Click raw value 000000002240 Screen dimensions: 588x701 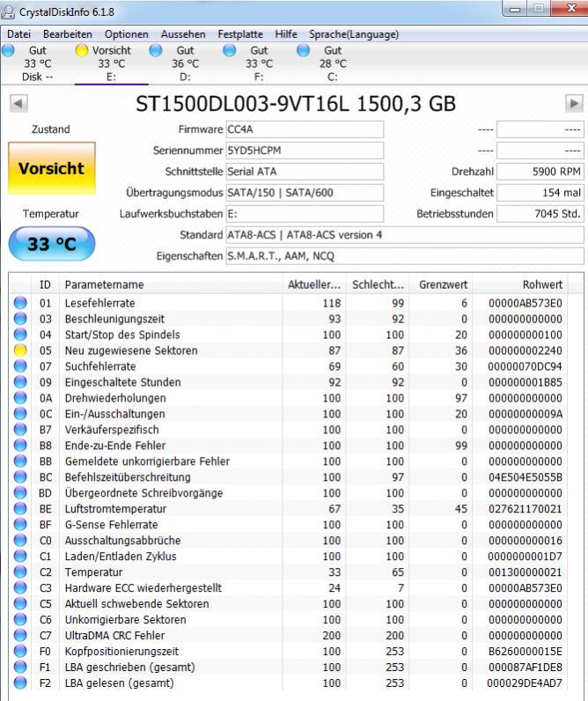tap(525, 350)
